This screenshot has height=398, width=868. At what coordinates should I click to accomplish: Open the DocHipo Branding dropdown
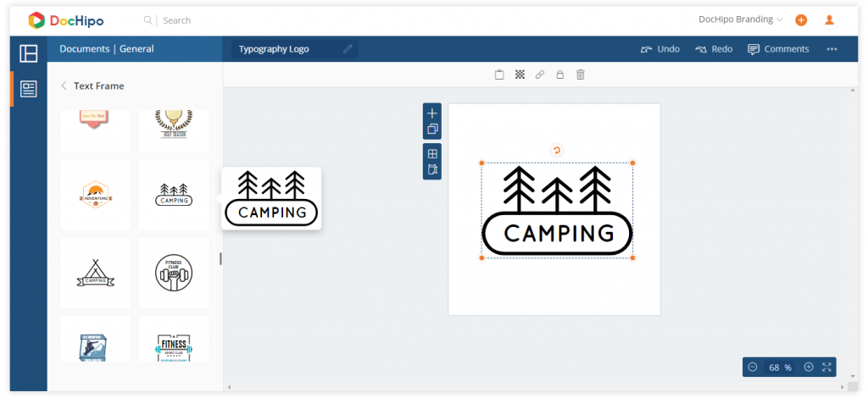click(740, 19)
